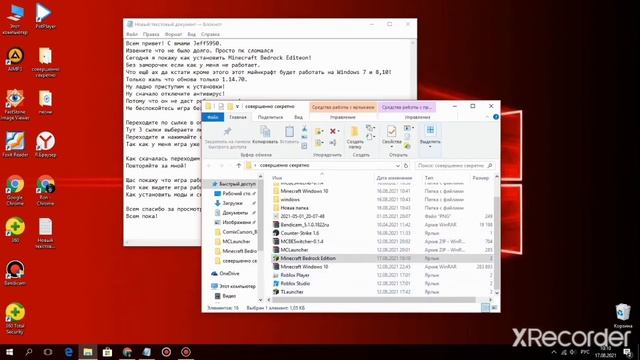Open Notepad's Справка menu
Image resolution: width=640 pixels, height=360 pixels.
point(210,34)
